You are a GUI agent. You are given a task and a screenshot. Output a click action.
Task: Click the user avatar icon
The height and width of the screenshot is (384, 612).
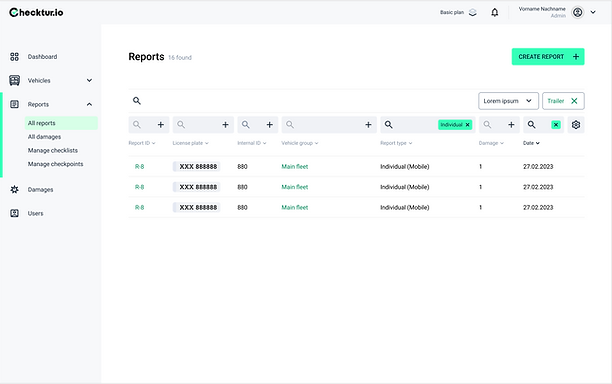tap(578, 12)
